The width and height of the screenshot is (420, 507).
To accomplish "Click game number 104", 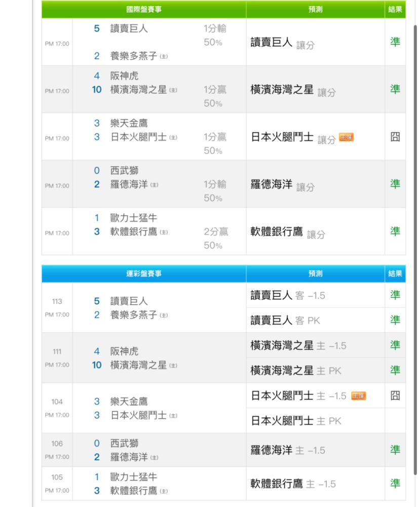I will click(57, 402).
